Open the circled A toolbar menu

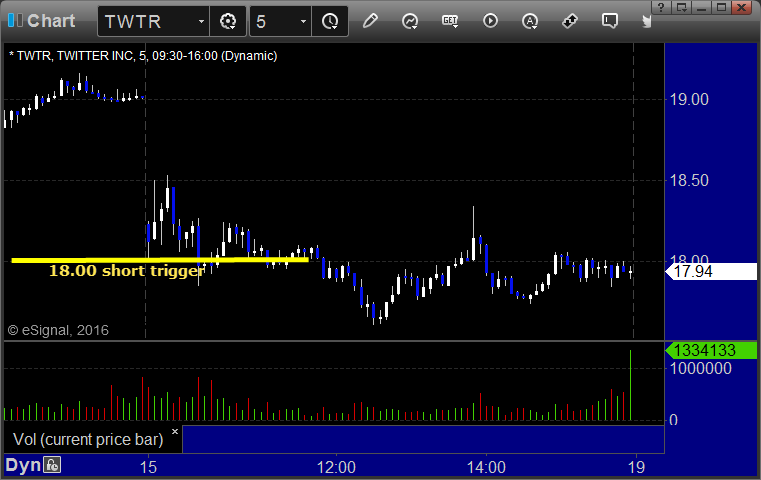click(x=529, y=21)
